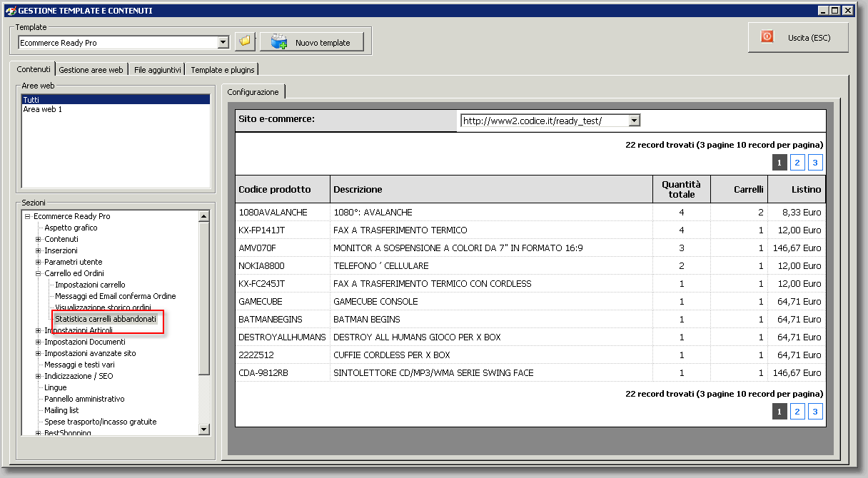
Task: Select Mailing list tree item
Action: (61, 410)
